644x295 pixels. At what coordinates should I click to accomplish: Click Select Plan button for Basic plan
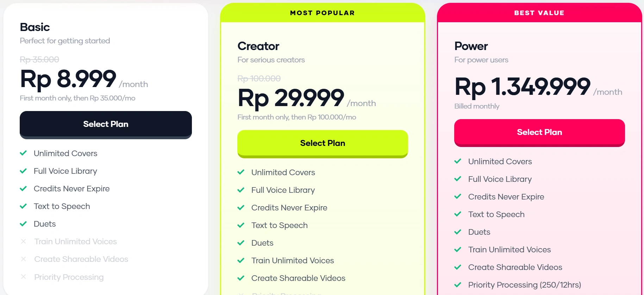tap(106, 124)
